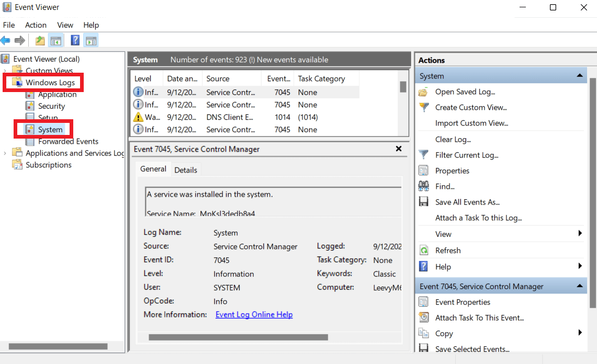Collapse the System actions section
Viewport: 597px width, 364px height.
click(x=580, y=75)
